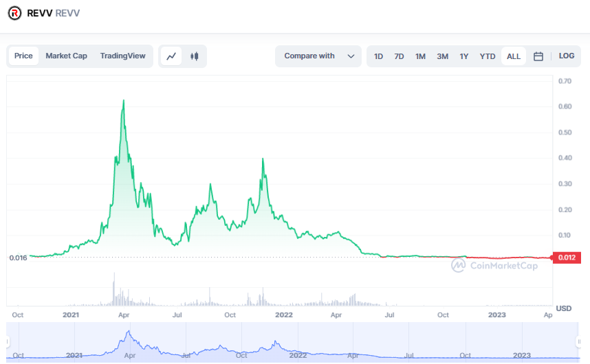This screenshot has height=364, width=590.
Task: Choose the 1M time range
Action: (x=420, y=56)
